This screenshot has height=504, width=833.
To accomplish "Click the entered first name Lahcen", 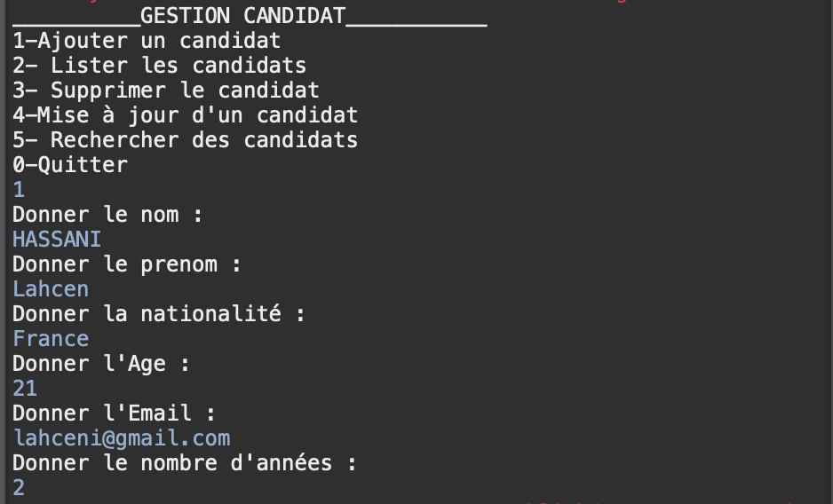I will 51,289.
